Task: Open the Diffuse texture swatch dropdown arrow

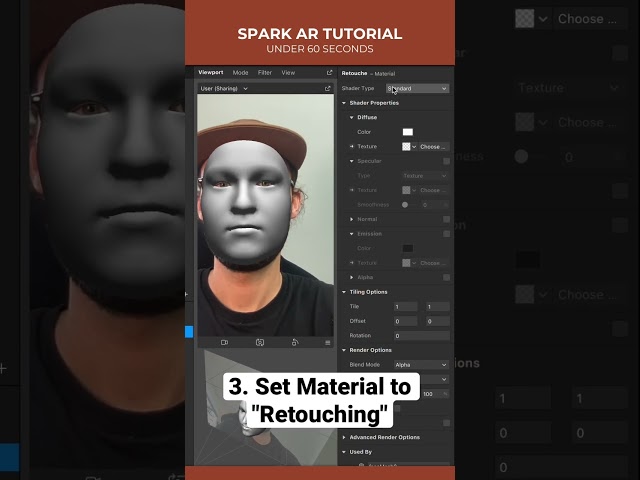Action: coord(414,147)
